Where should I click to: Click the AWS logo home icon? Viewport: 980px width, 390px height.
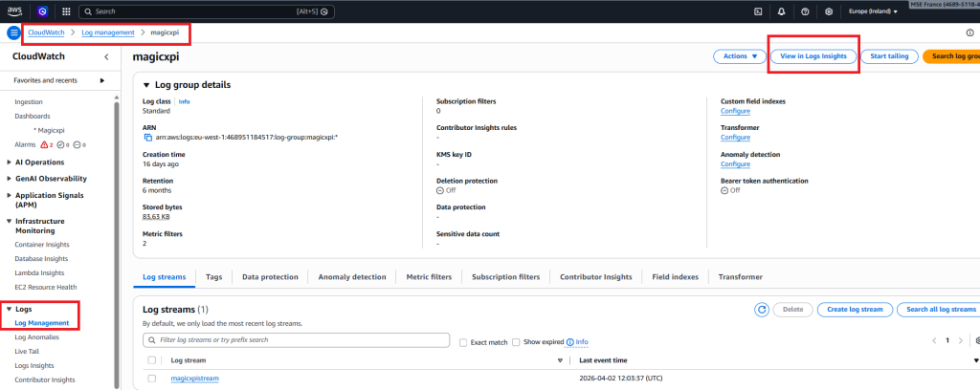(16, 11)
